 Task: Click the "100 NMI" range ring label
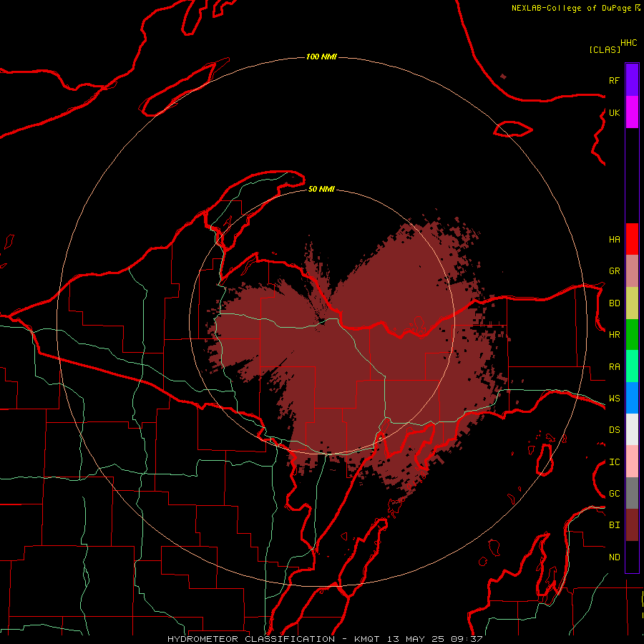pyautogui.click(x=321, y=57)
